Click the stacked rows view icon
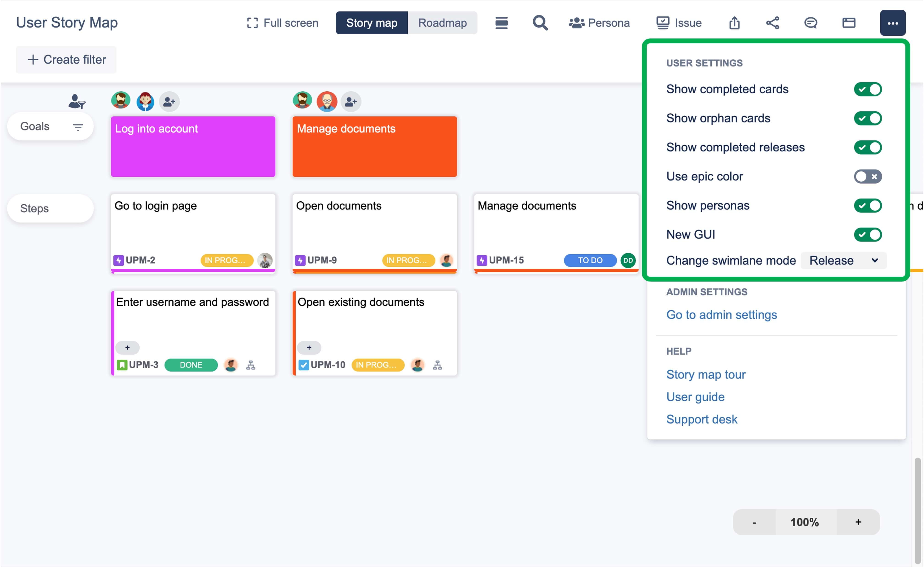The image size is (924, 567). pos(501,23)
